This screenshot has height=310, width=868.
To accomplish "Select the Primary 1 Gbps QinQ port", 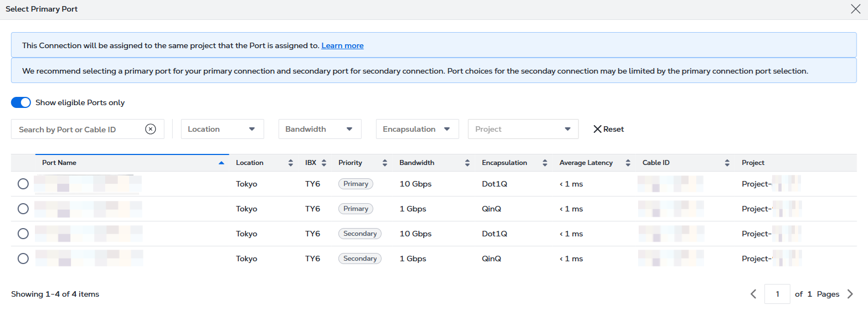I will (x=23, y=209).
